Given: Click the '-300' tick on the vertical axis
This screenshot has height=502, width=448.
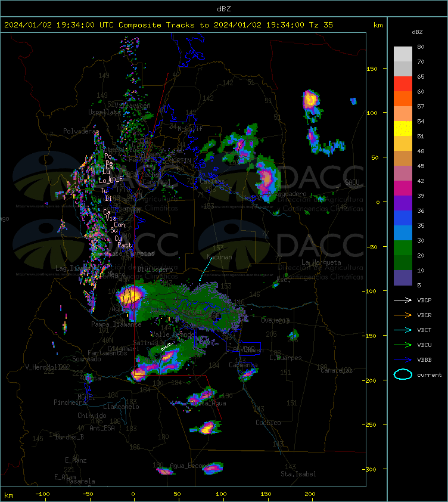Looking at the screenshot, I should 370,469.
